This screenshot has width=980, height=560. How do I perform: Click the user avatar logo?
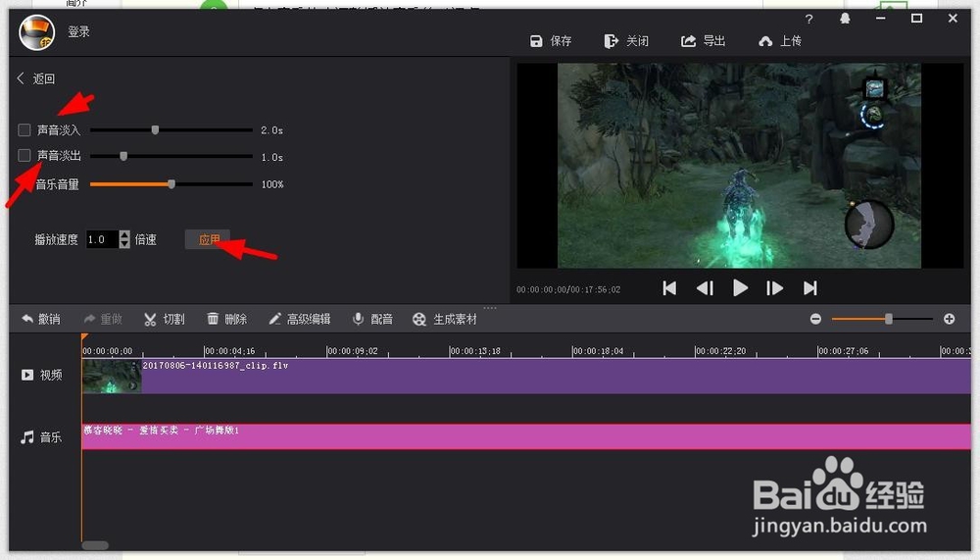pos(37,32)
